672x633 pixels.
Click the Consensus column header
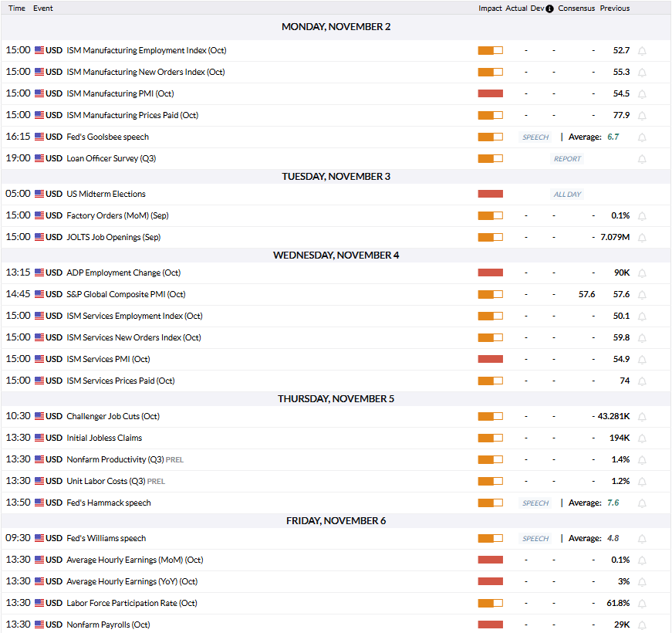pos(576,8)
